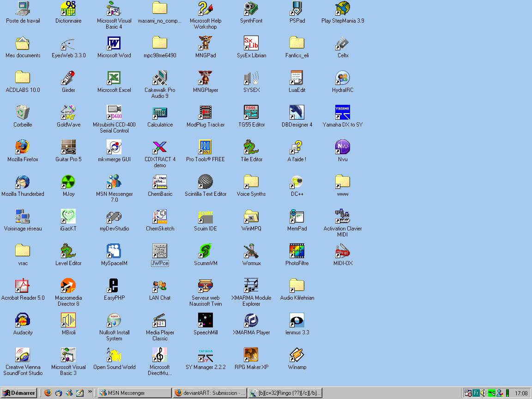Click the taskbar clock showing 17:08
Viewport: 532px width, 399px height.
[521, 393]
